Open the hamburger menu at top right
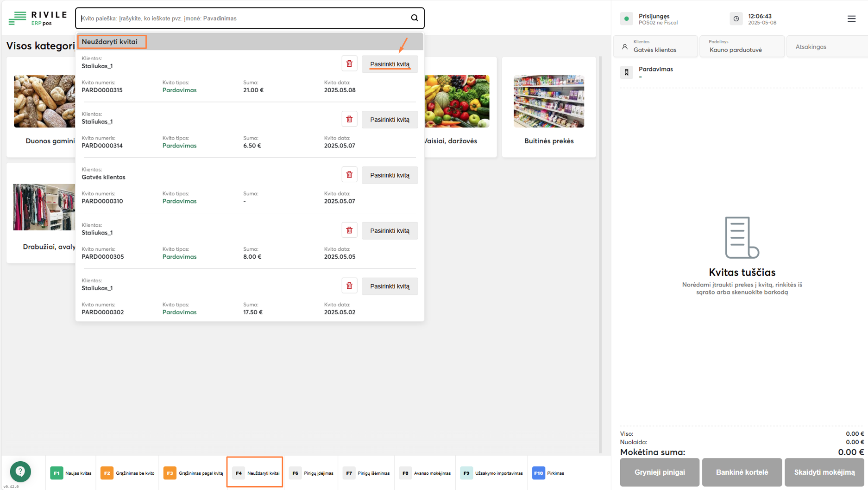Image resolution: width=868 pixels, height=490 pixels. tap(851, 19)
